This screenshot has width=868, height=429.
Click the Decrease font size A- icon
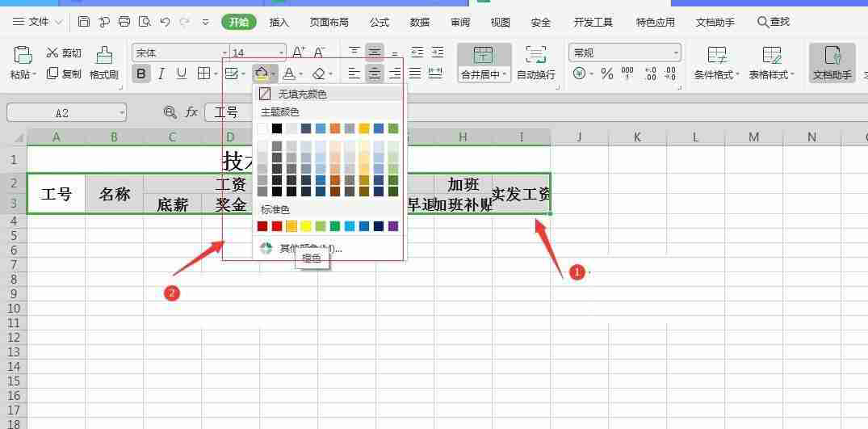(320, 53)
